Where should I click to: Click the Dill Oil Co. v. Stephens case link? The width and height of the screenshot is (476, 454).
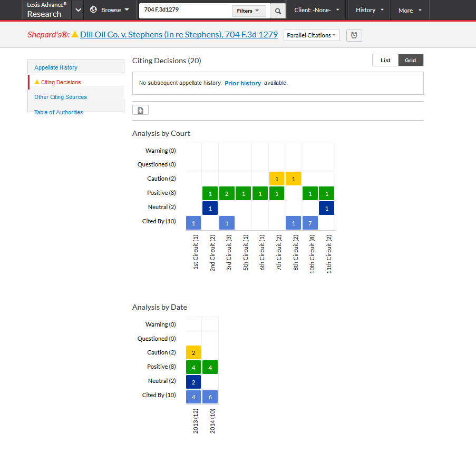tap(179, 35)
